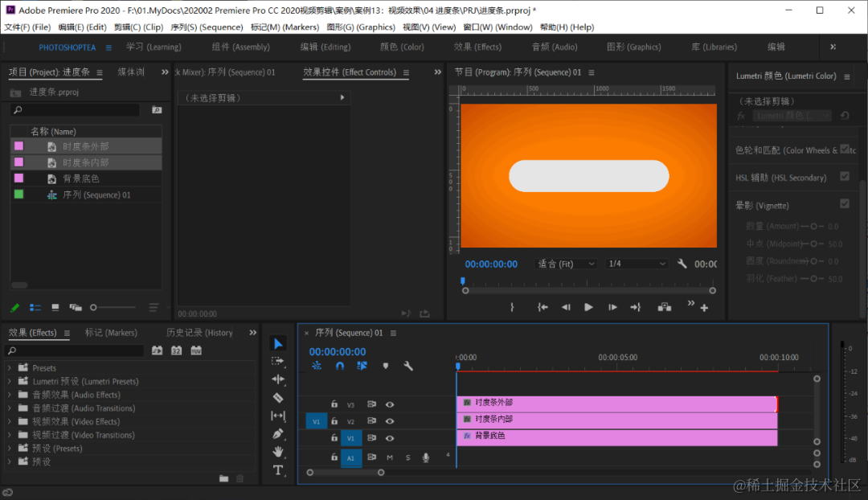Add marker in timeline header
The image size is (868, 500).
tap(386, 366)
